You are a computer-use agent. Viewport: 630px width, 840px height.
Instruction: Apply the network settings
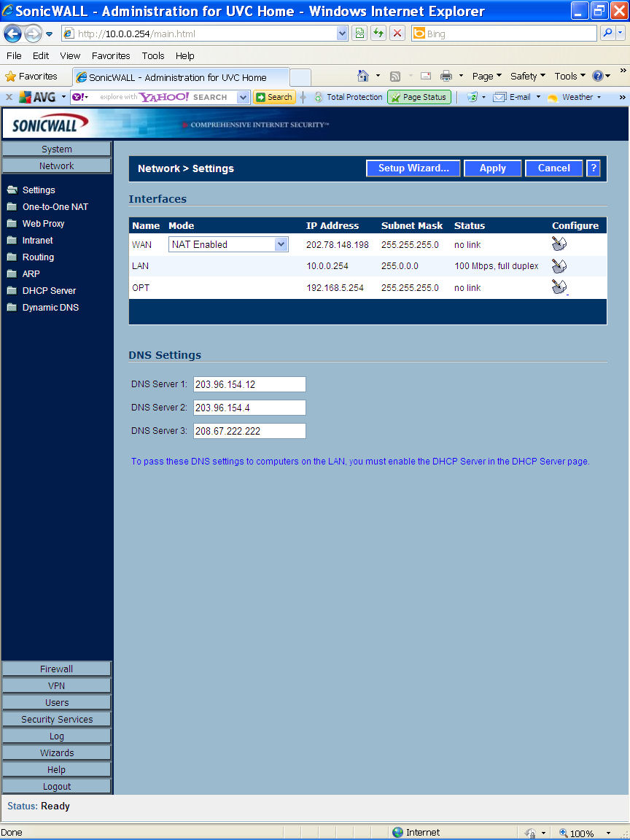(x=492, y=168)
